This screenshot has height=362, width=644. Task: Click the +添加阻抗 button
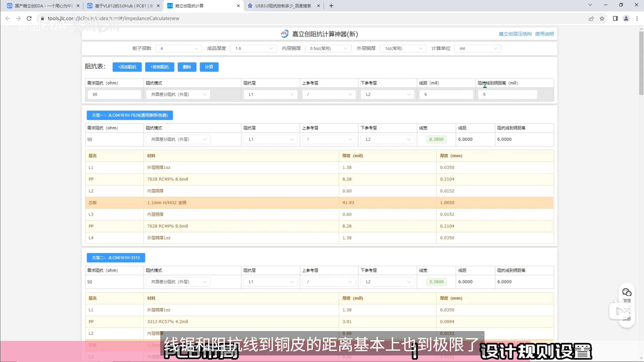[x=127, y=67]
